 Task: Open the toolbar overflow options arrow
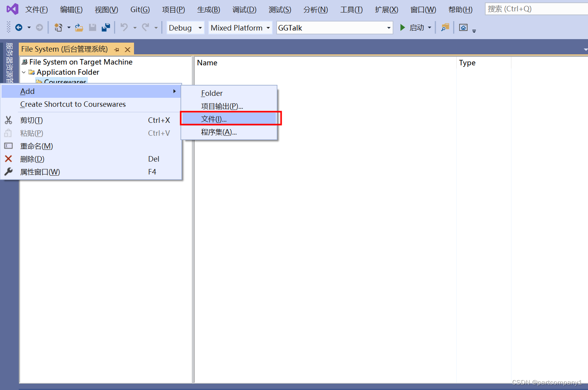(474, 31)
